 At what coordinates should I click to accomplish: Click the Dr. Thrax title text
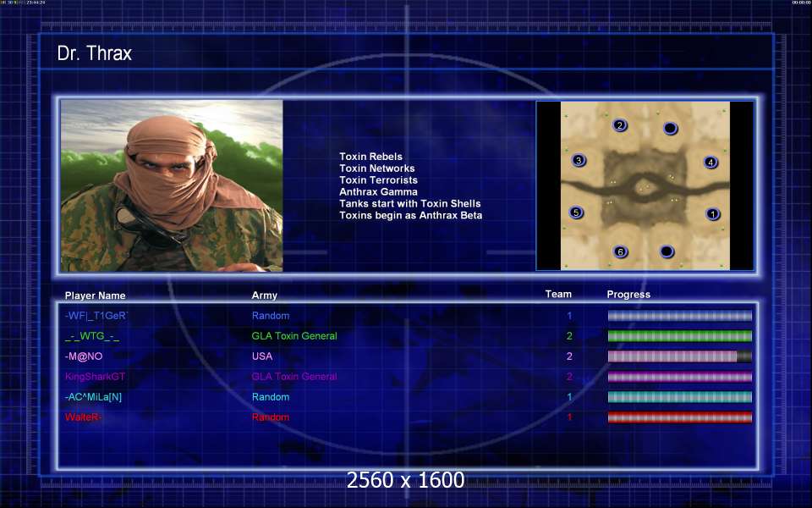[94, 53]
